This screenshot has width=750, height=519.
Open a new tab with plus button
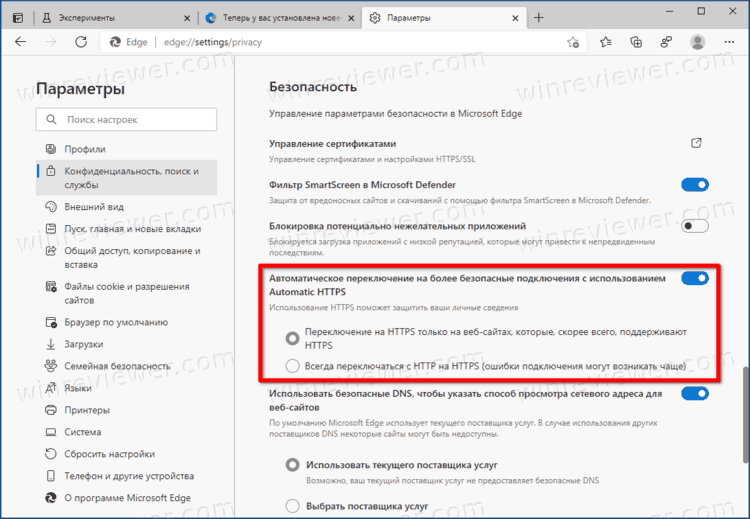tap(539, 18)
